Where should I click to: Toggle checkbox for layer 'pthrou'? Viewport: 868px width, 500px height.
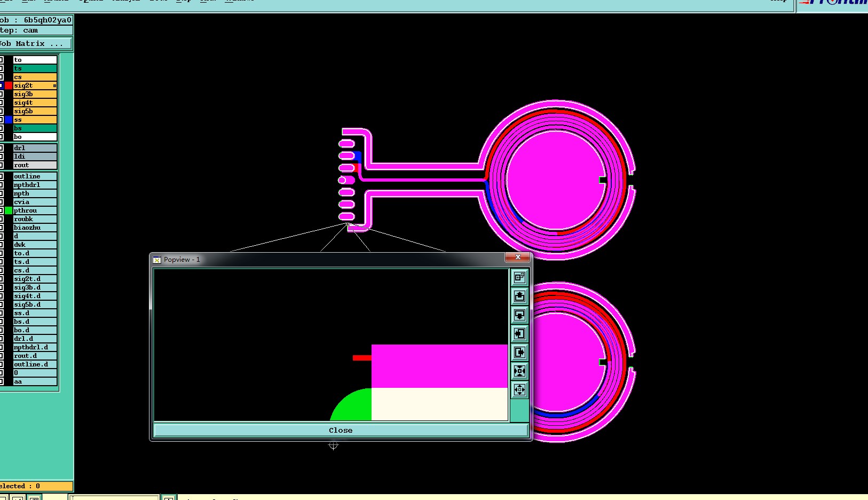[2, 210]
